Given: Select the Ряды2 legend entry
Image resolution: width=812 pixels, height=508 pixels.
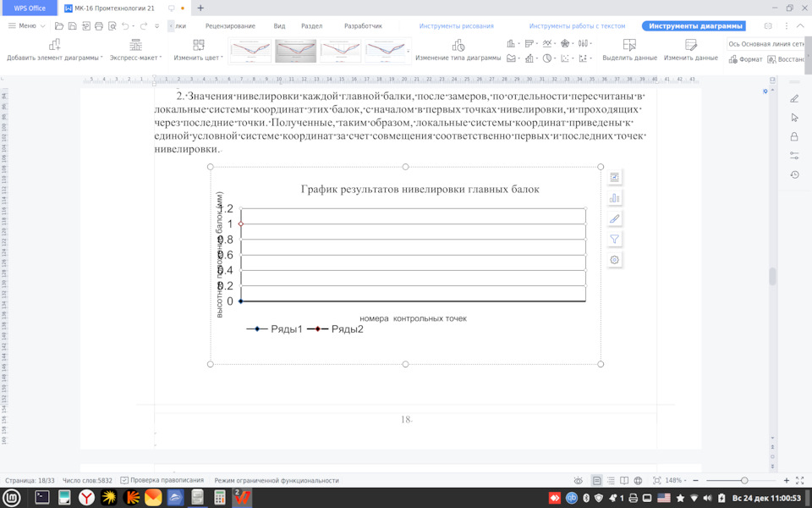Looking at the screenshot, I should click(336, 329).
